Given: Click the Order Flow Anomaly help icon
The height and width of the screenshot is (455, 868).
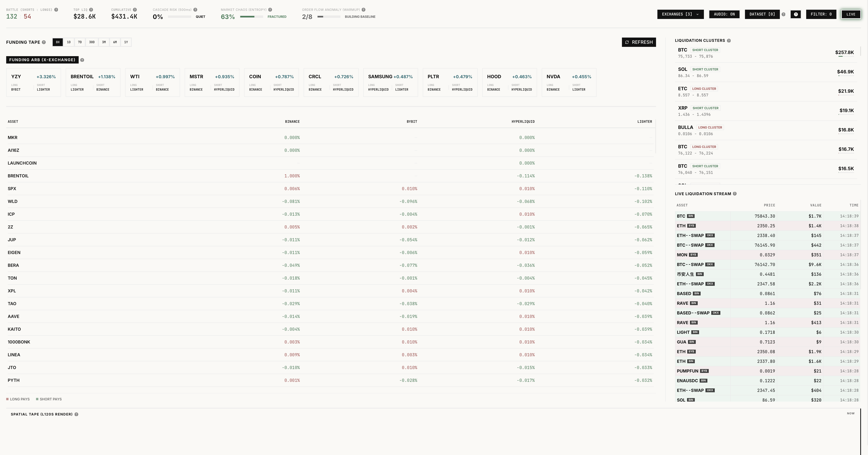Looking at the screenshot, I should point(364,10).
